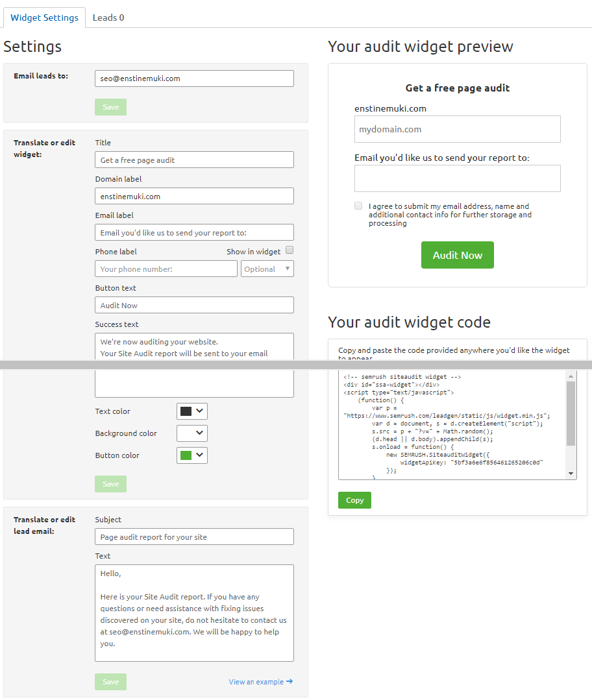592x700 pixels.
Task: Click the widget code scrollbar thumb
Action: point(571,413)
